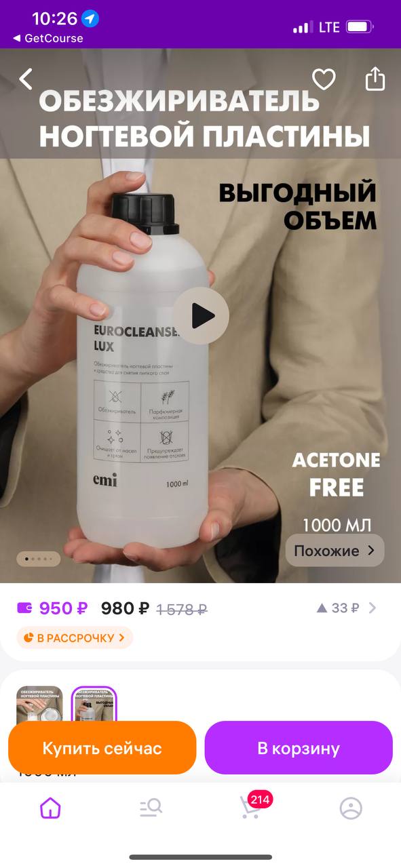Tap the image carousel page dots
Screen dimensions: 401x868
point(39,559)
